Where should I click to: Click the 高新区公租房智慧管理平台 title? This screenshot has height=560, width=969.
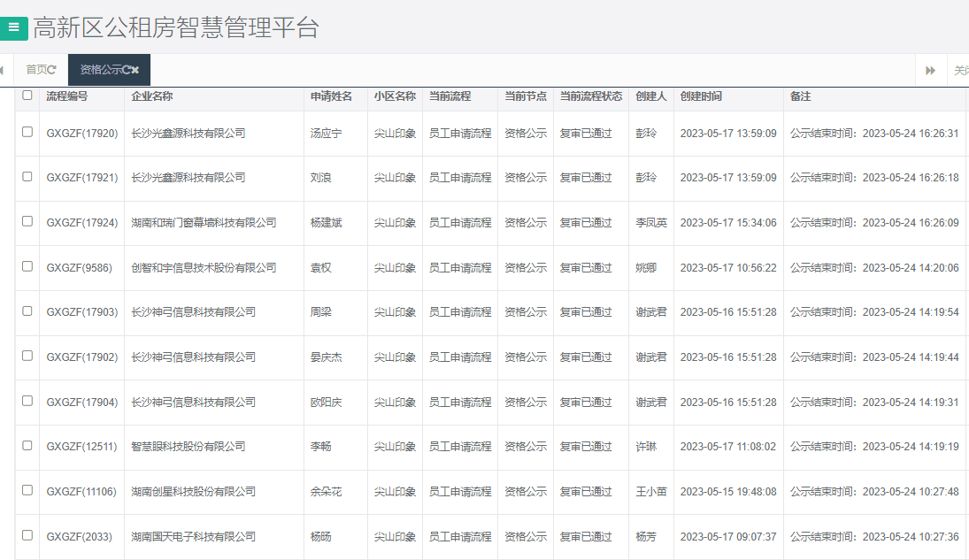tap(177, 27)
